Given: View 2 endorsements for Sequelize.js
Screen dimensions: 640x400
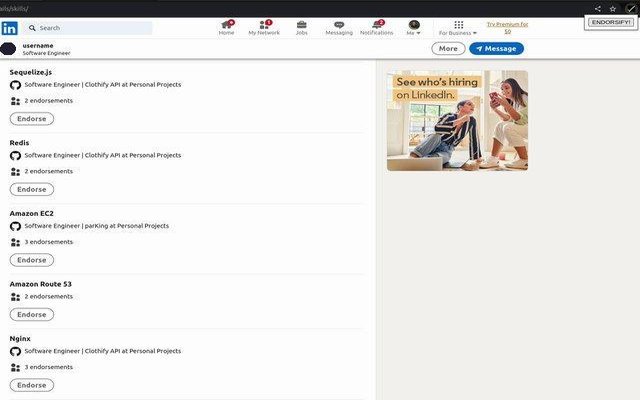Looking at the screenshot, I should point(49,100).
